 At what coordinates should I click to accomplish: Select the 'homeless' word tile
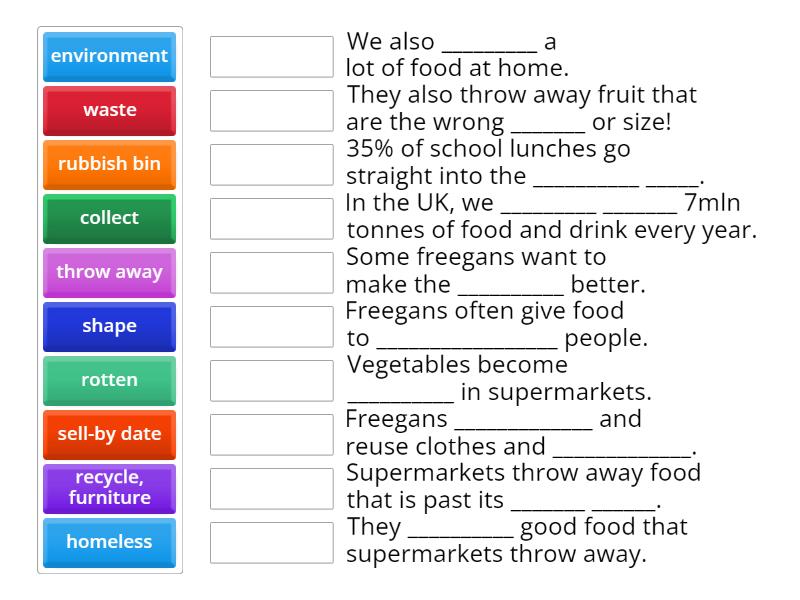tap(109, 542)
